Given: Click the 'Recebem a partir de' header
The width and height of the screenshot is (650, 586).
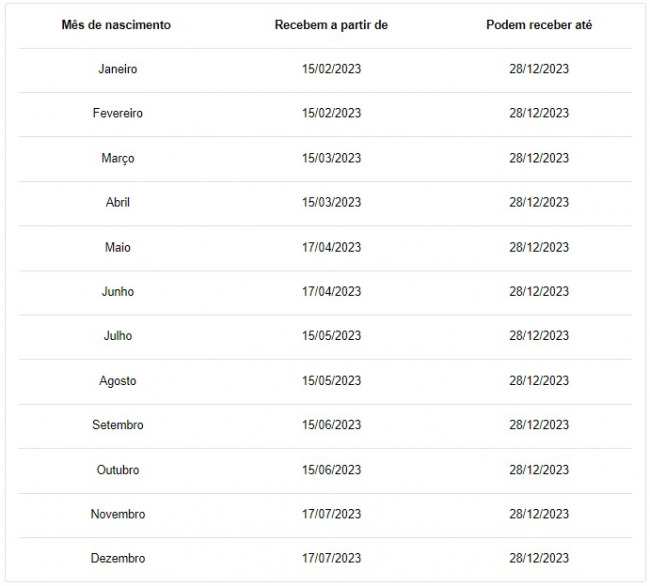Looking at the screenshot, I should point(331,25).
